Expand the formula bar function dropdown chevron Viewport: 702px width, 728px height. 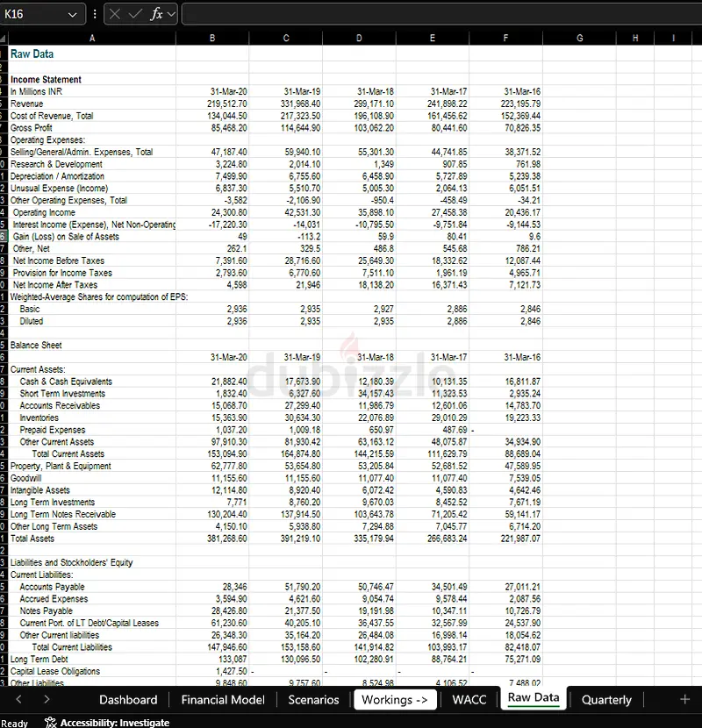(171, 14)
